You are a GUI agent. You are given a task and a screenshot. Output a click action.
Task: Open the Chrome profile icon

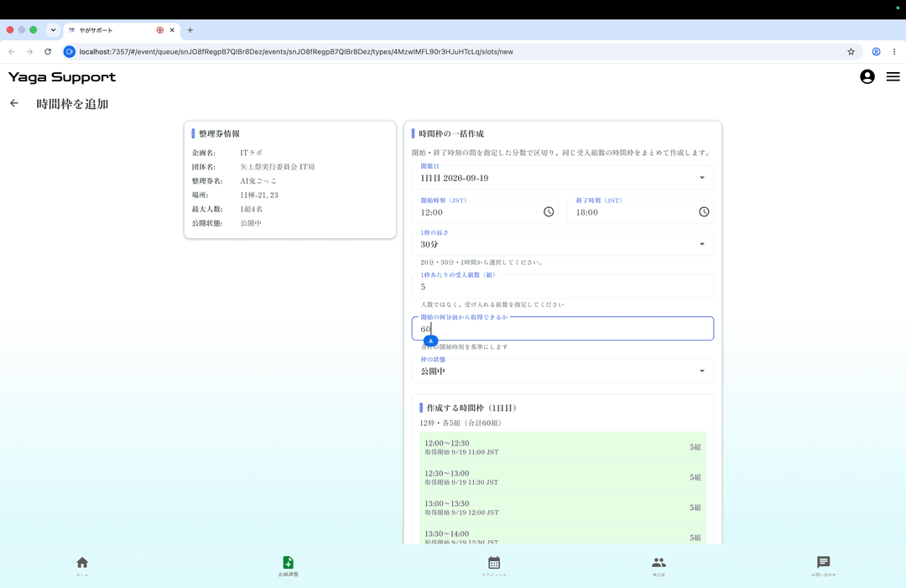pyautogui.click(x=876, y=51)
